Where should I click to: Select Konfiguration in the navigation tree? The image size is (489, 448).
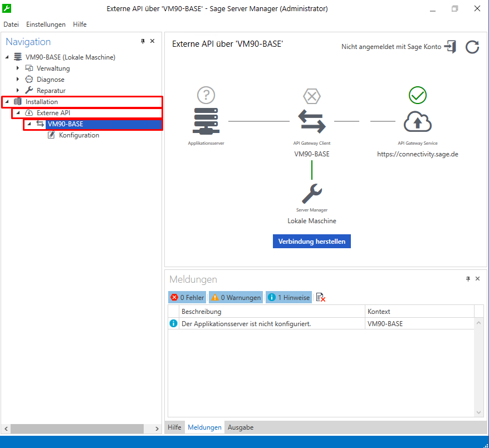(x=79, y=135)
